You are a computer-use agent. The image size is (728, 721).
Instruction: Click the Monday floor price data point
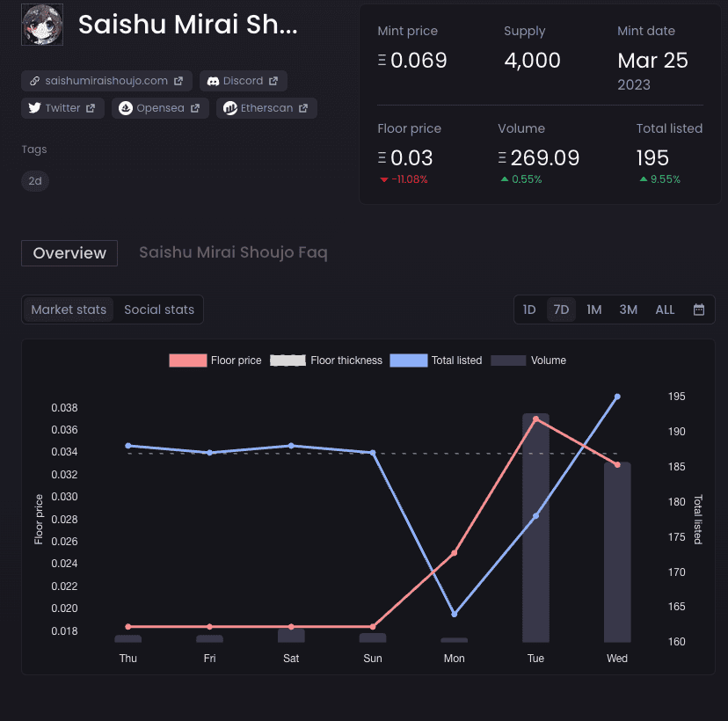[x=454, y=553]
